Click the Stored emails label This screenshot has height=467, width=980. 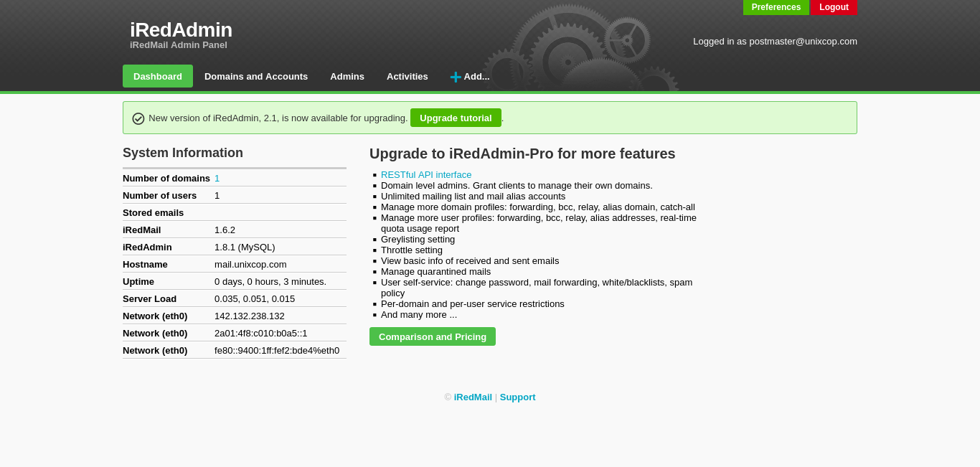point(153,212)
